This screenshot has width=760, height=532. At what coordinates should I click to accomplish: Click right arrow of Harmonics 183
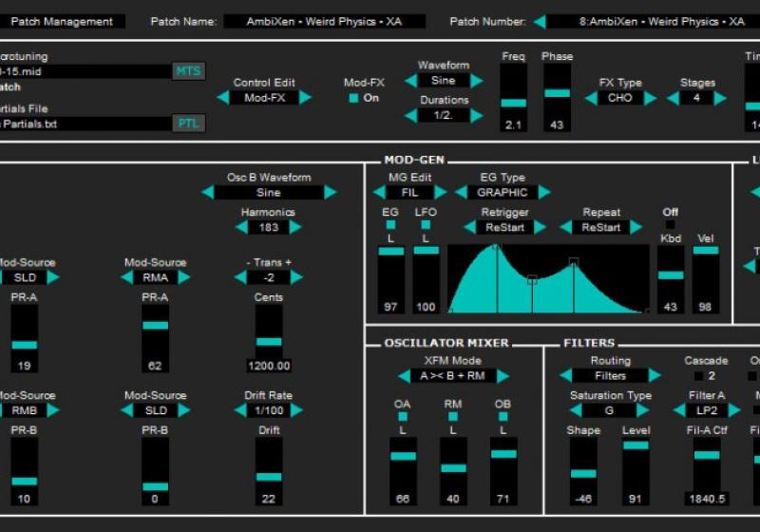(295, 227)
